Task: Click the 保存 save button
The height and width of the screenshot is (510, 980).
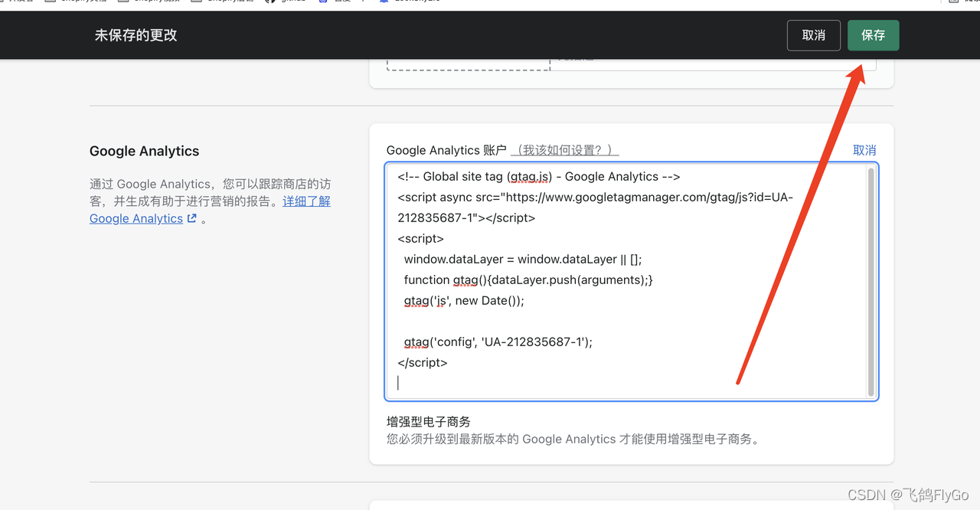Action: click(873, 35)
